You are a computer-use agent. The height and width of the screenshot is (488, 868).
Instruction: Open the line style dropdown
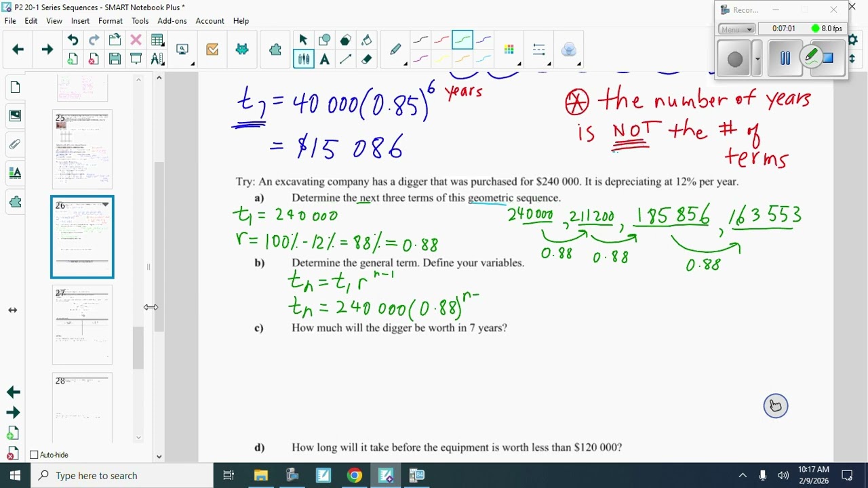pyautogui.click(x=539, y=49)
